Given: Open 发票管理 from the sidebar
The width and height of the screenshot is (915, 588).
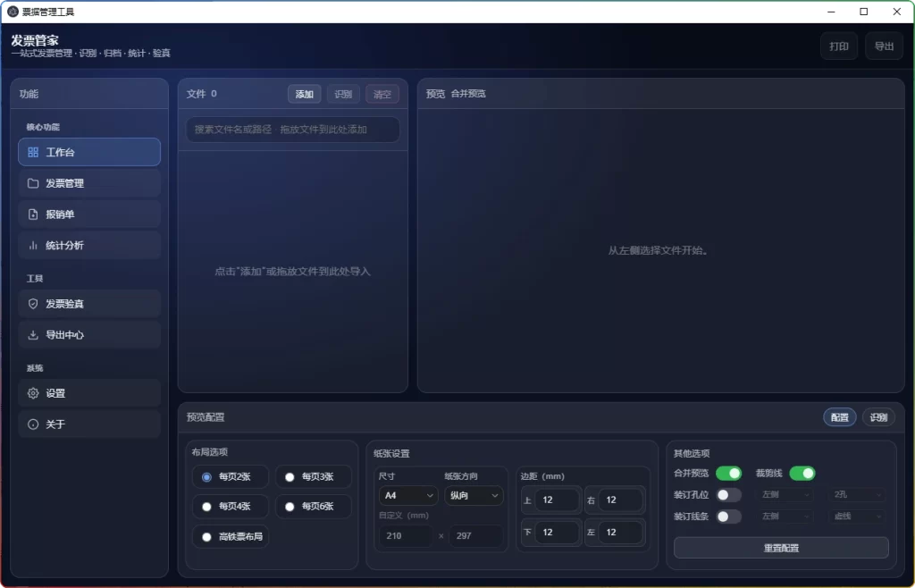Looking at the screenshot, I should pyautogui.click(x=88, y=182).
